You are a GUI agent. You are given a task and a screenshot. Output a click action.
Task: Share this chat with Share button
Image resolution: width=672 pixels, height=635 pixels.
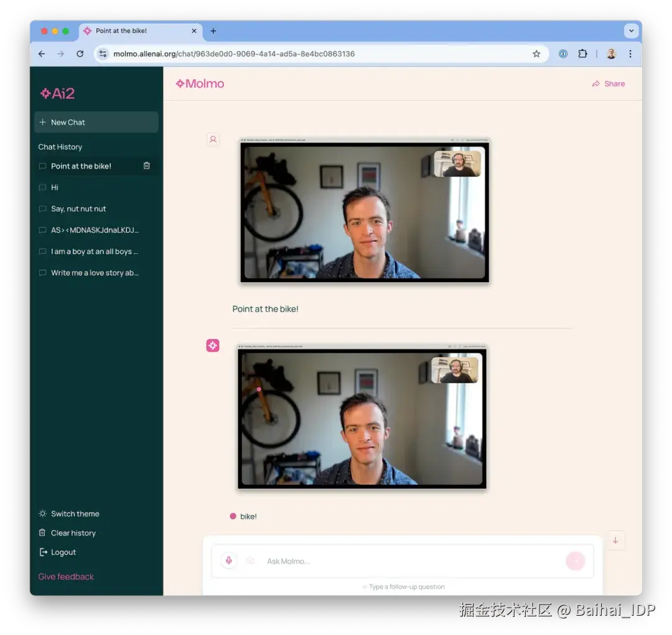pyautogui.click(x=608, y=83)
